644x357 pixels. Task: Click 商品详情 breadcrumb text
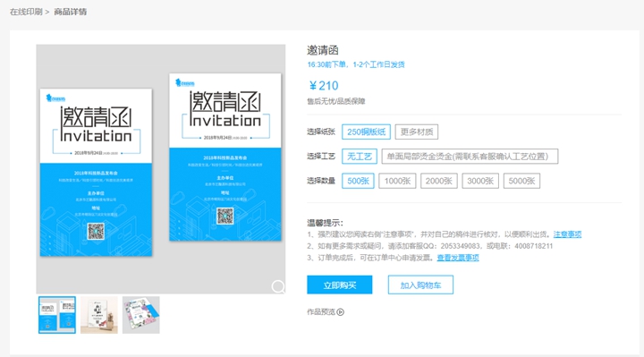71,12
